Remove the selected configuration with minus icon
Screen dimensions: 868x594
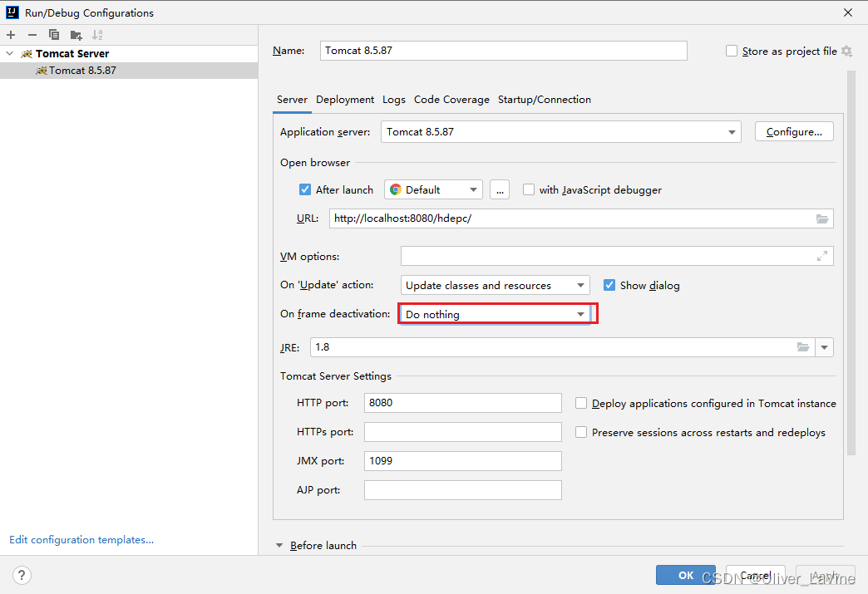pyautogui.click(x=32, y=35)
